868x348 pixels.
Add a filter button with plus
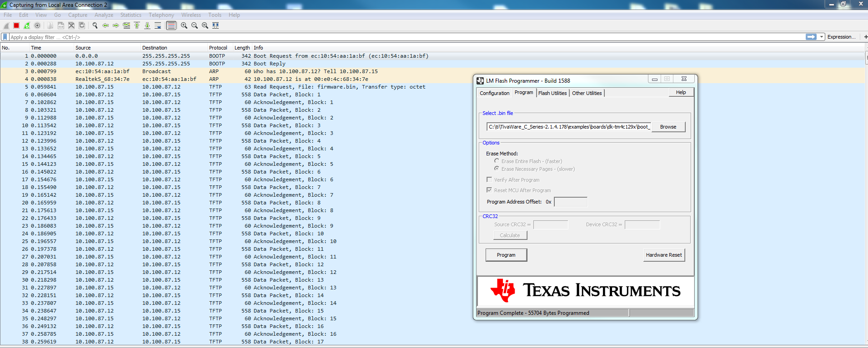click(865, 37)
